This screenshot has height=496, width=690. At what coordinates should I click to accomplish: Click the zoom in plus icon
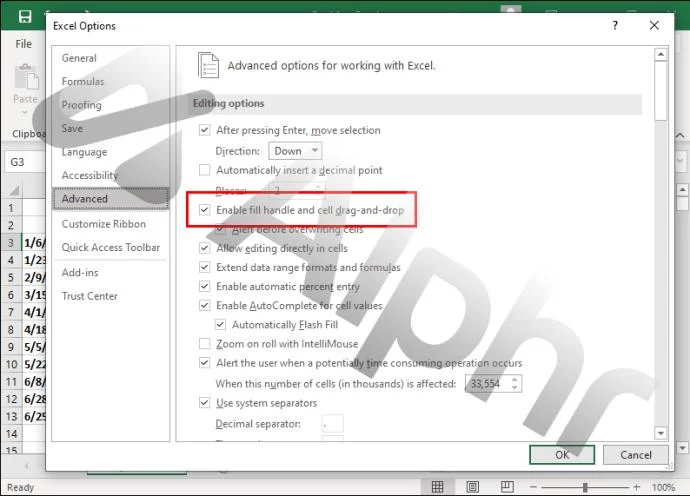tap(636, 487)
